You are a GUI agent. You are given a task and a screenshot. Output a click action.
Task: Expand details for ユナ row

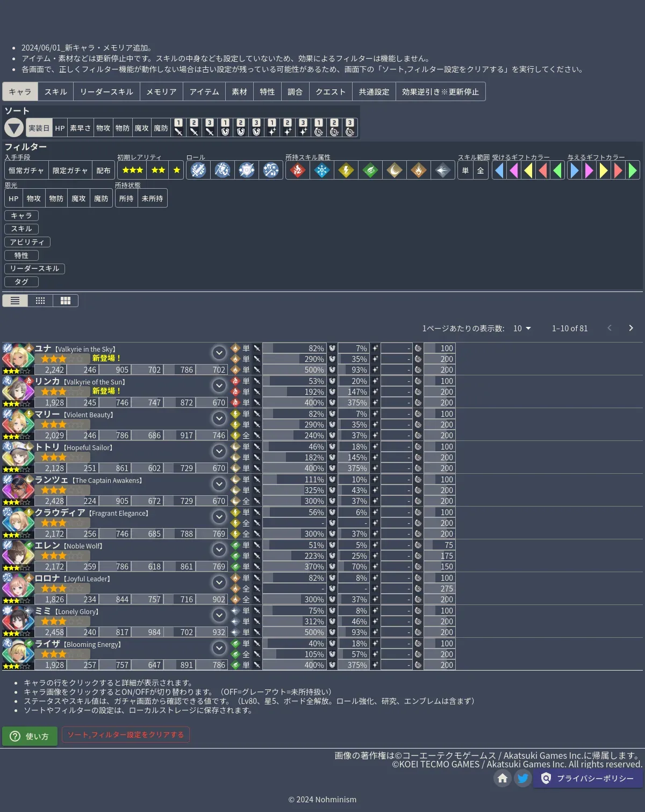click(x=219, y=353)
